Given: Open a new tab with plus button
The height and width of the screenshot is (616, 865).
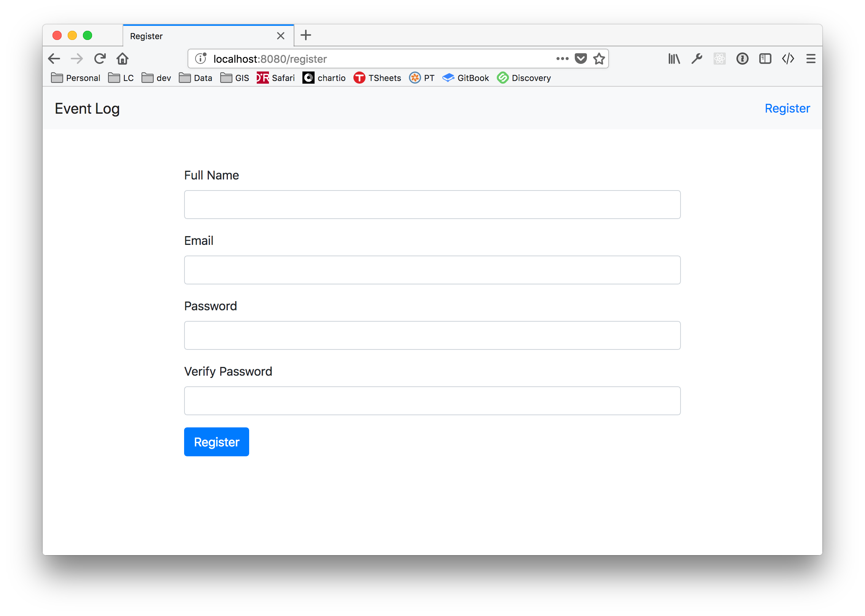Looking at the screenshot, I should 306,35.
